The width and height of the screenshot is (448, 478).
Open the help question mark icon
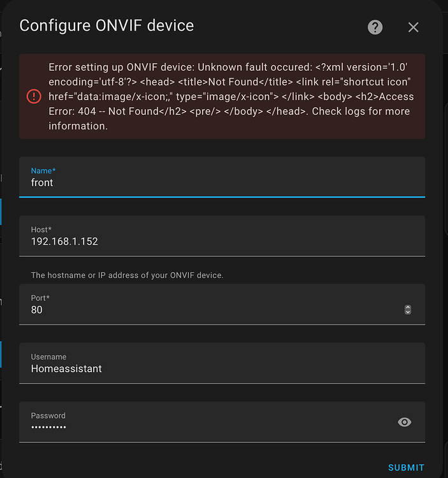(x=375, y=27)
